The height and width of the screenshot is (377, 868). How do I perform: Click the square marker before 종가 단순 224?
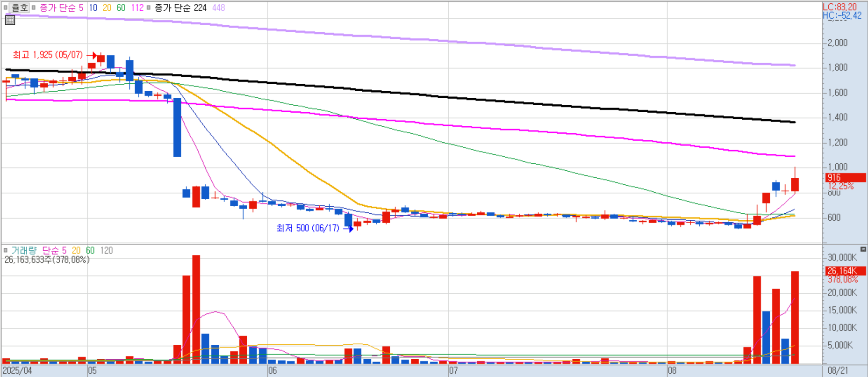click(149, 7)
